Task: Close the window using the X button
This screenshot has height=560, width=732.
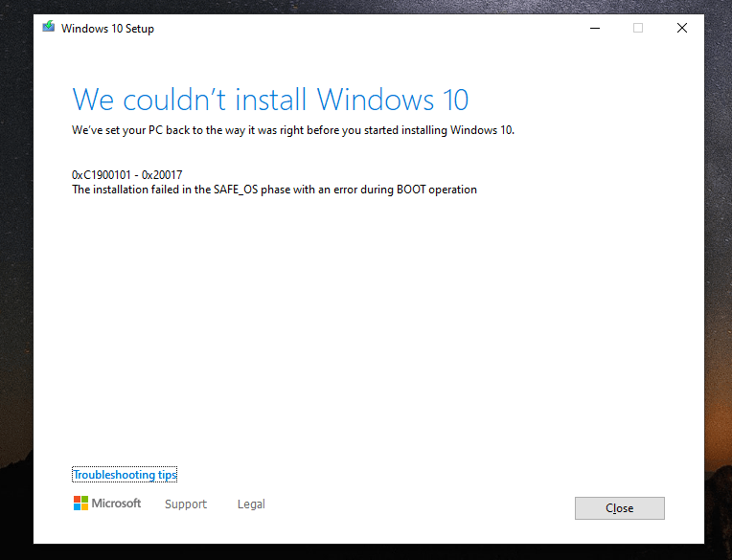Action: [x=682, y=28]
